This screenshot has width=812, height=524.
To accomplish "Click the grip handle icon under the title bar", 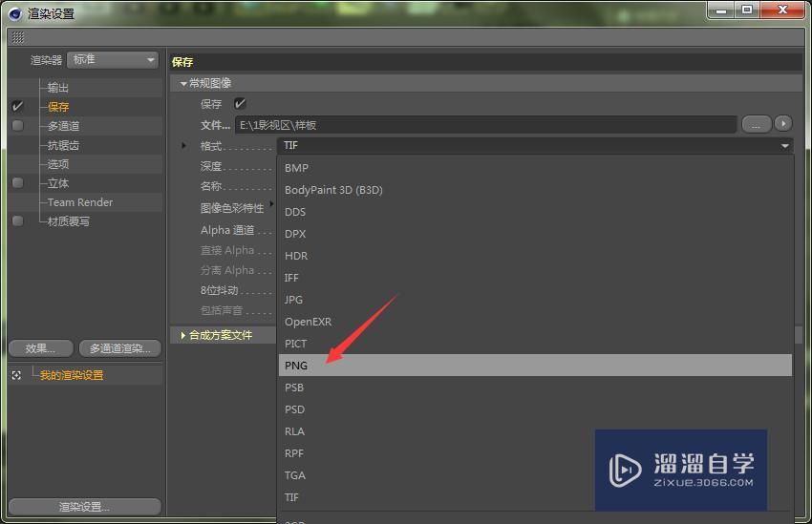I will click(x=18, y=37).
